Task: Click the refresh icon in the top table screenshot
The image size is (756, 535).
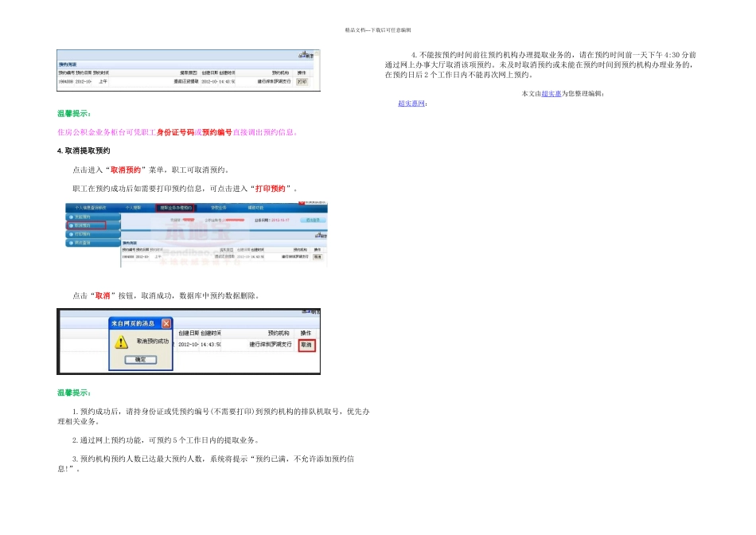Action: tap(306, 55)
